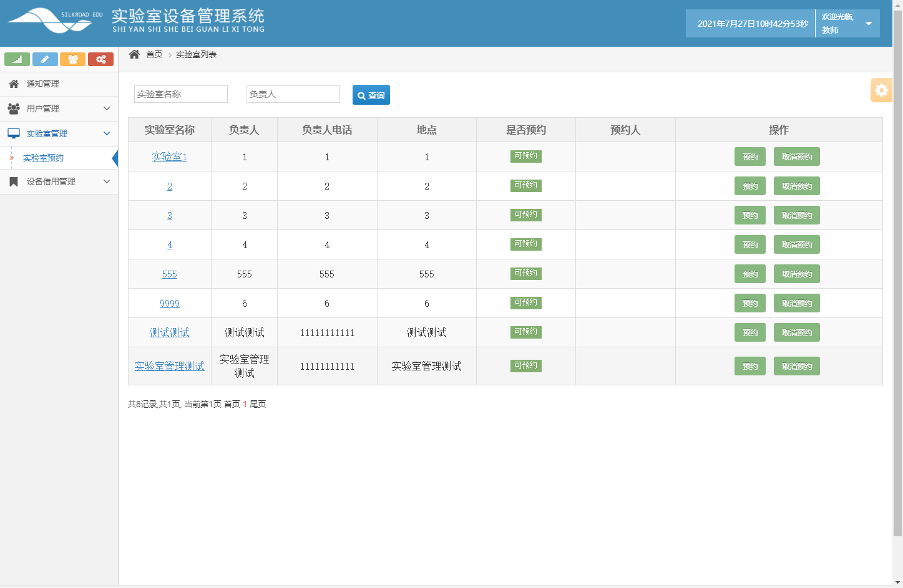Click the orange gear icon on the right edge

881,90
